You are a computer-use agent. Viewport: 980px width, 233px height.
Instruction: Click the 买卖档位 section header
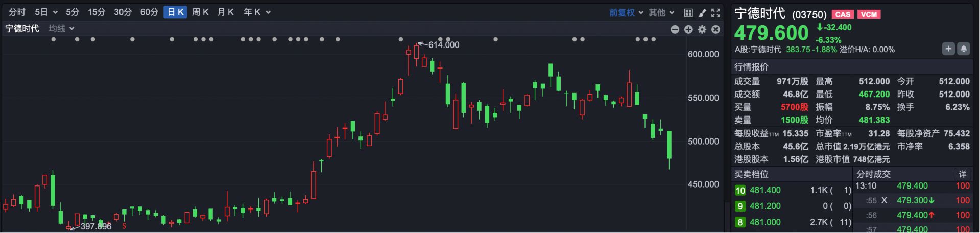pos(751,174)
